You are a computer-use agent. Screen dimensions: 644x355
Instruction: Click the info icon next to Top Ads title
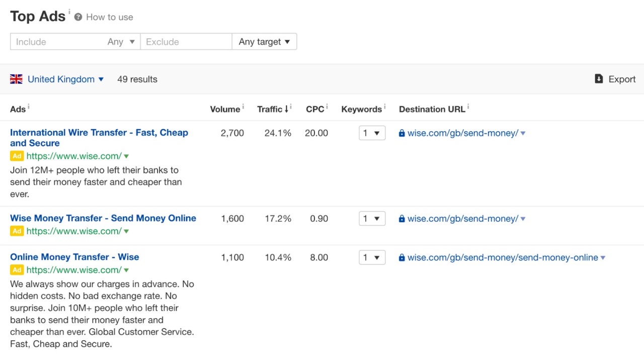(69, 12)
